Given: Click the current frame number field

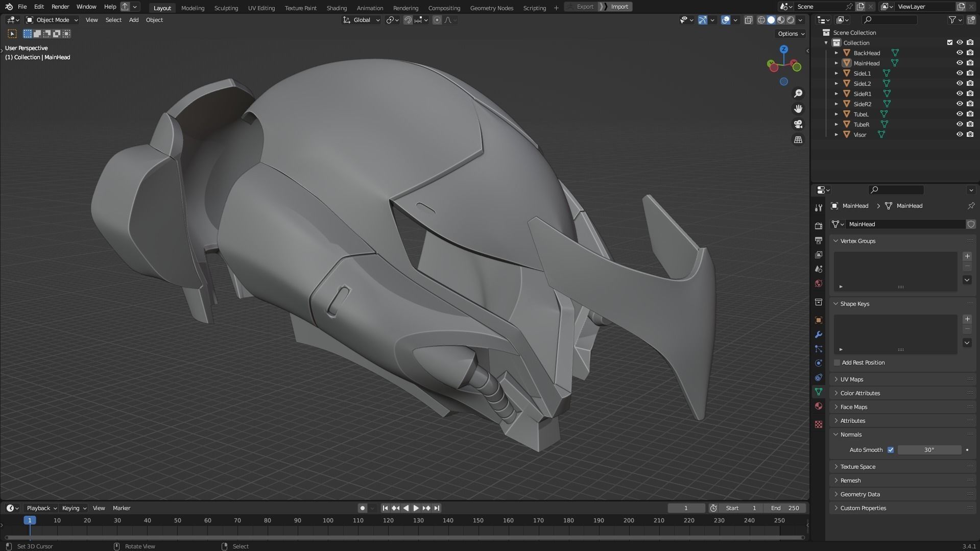Looking at the screenshot, I should [686, 508].
